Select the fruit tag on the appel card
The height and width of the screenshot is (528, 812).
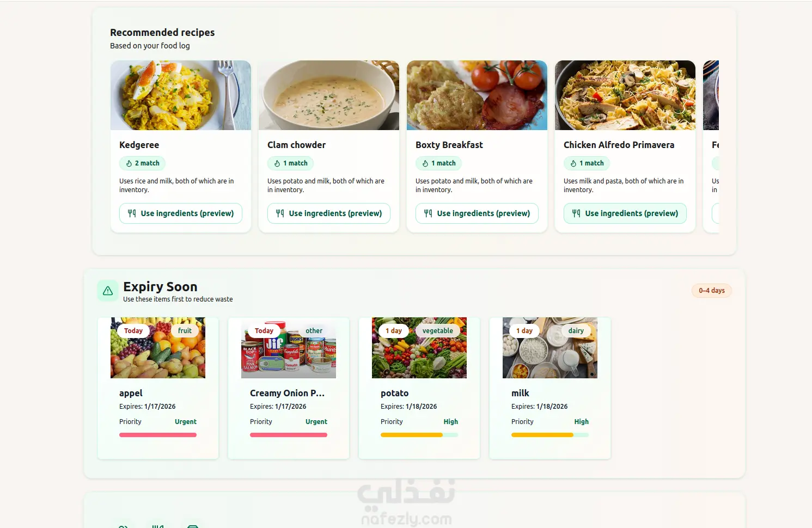[185, 331]
